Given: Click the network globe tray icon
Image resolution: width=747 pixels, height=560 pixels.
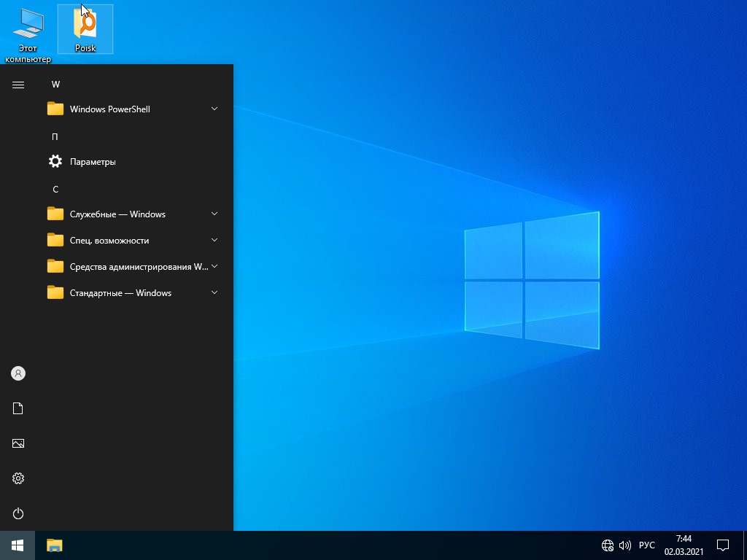Looking at the screenshot, I should (607, 545).
